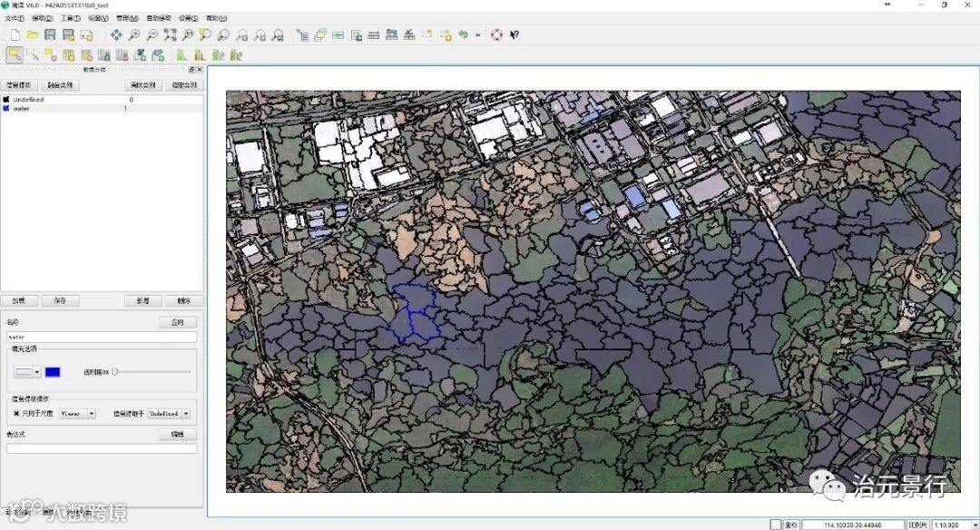Click the green undo arrow icon
The height and width of the screenshot is (530, 980).
click(x=463, y=35)
